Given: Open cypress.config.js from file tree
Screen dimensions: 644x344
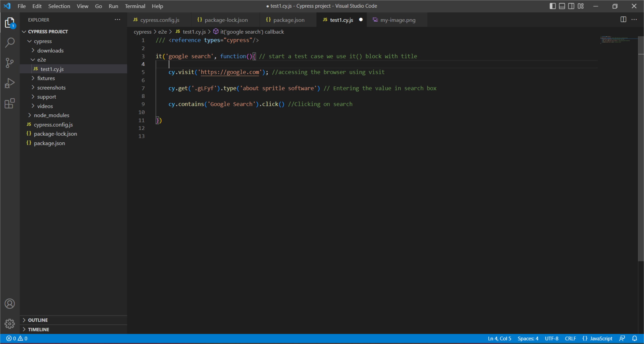Looking at the screenshot, I should (x=73, y=124).
